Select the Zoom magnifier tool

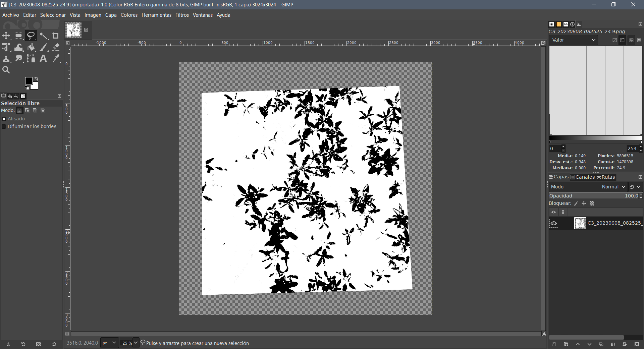[x=6, y=70]
